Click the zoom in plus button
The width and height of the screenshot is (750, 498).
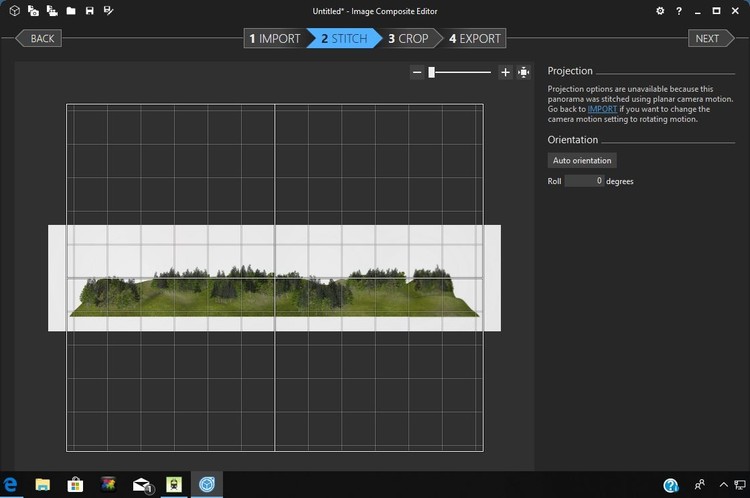click(505, 72)
